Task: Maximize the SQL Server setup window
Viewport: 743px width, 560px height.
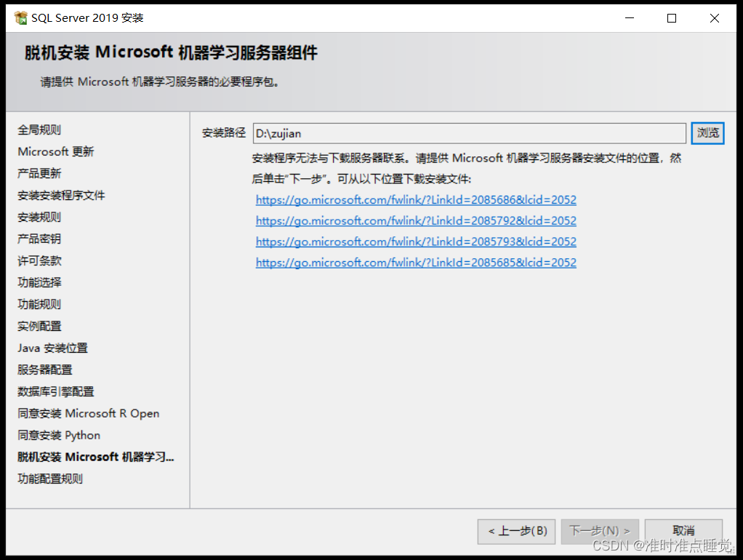Action: pos(672,18)
